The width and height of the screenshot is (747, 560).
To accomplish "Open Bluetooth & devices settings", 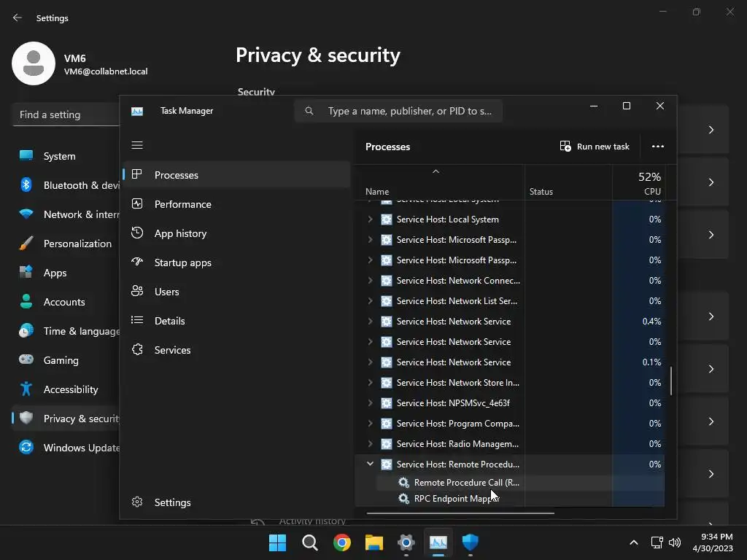I will pos(66,185).
